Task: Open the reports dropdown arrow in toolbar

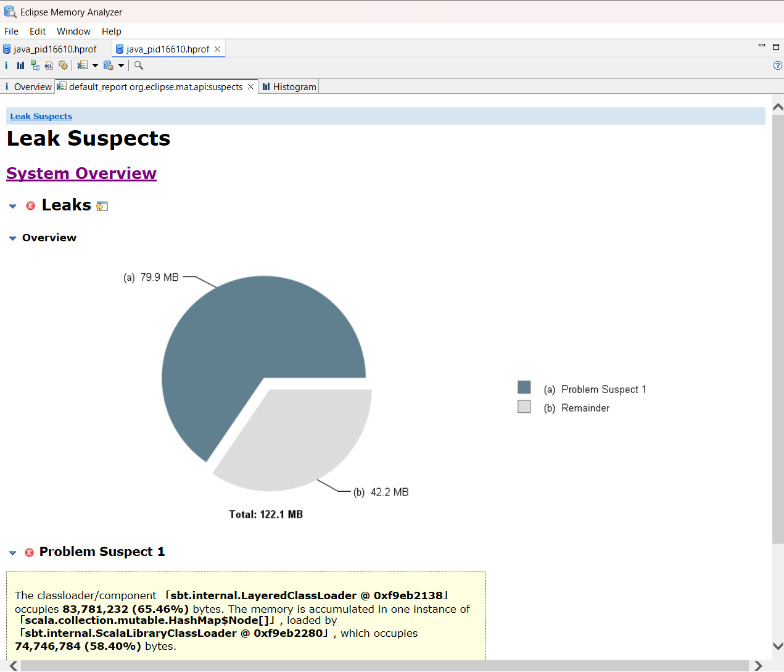Action: tap(96, 65)
